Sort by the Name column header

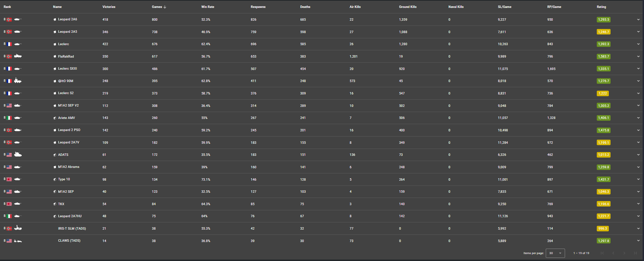(57, 7)
